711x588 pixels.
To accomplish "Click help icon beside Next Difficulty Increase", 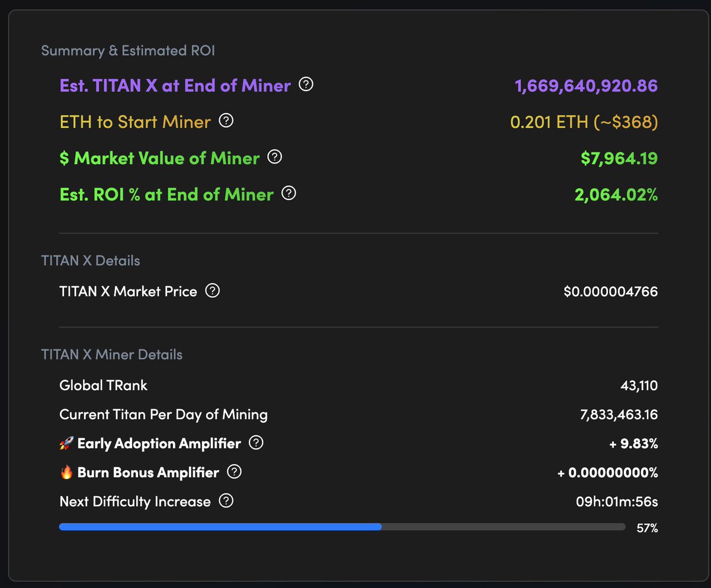I will (226, 502).
